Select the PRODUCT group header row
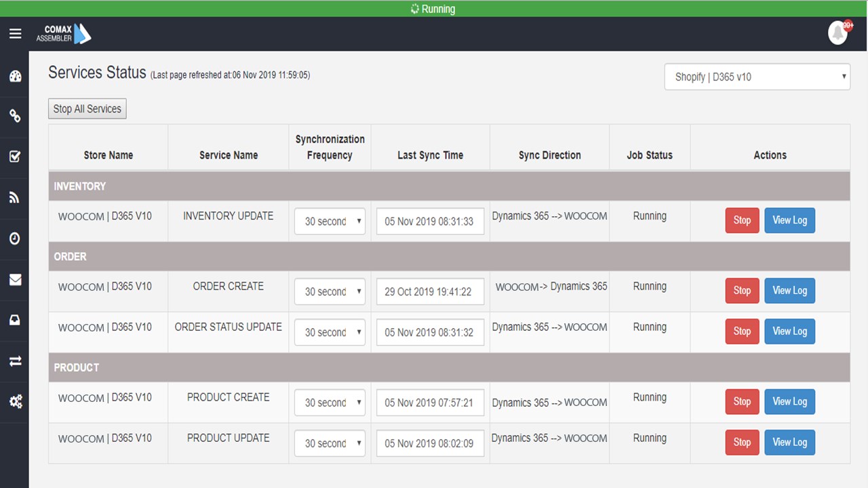 point(449,367)
